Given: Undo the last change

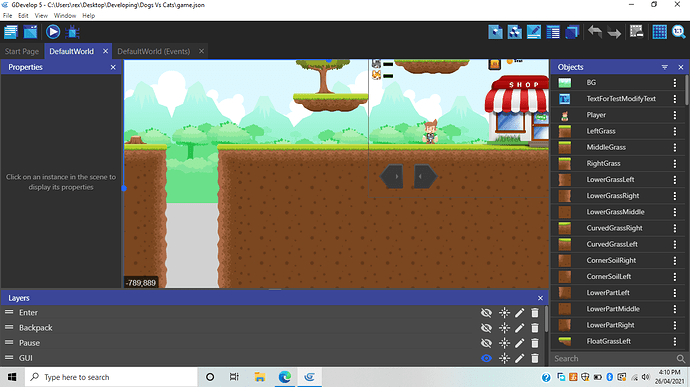Looking at the screenshot, I should [595, 32].
